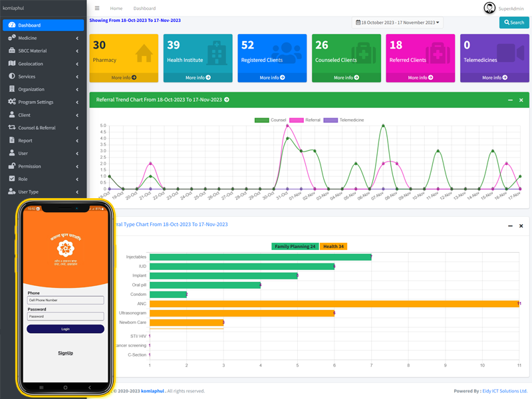Click the Permission lock icon in sidebar
Viewport: 532px width, 399px height.
click(12, 166)
